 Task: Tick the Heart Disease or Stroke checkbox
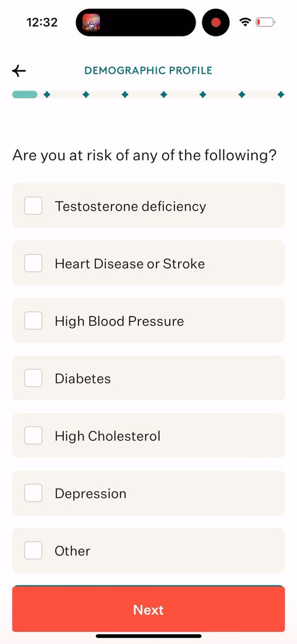tap(33, 263)
